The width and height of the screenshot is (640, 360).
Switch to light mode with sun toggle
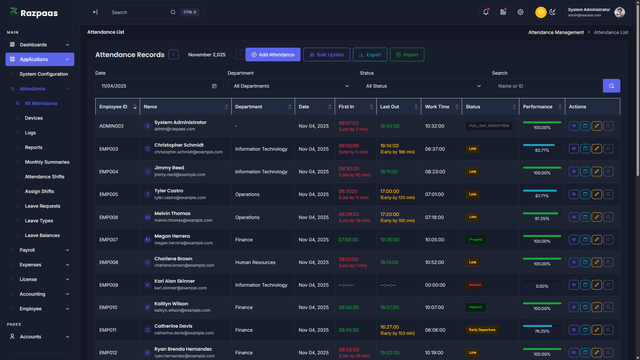pyautogui.click(x=541, y=12)
